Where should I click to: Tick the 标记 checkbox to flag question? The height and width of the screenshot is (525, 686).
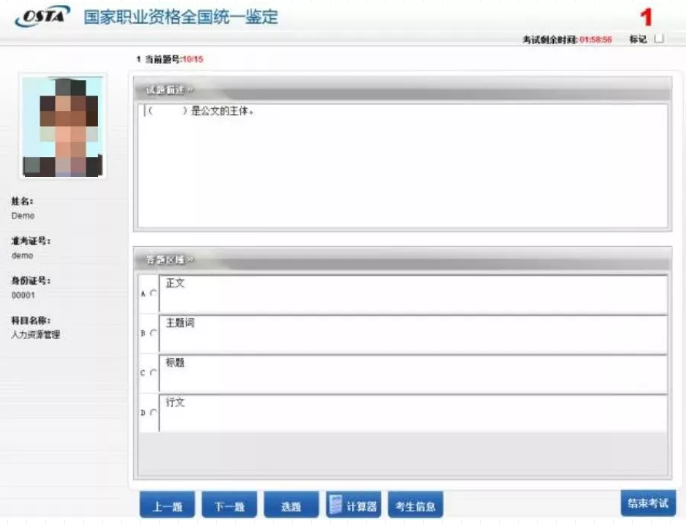pos(659,39)
